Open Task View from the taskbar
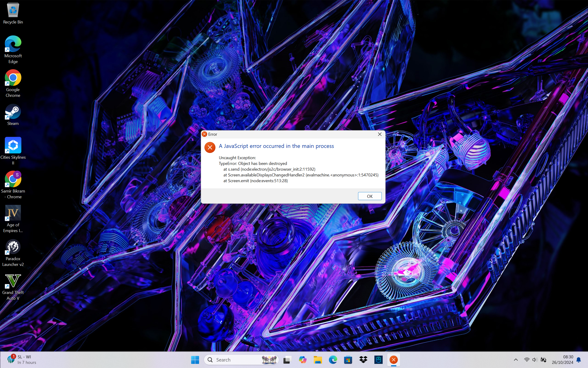This screenshot has width=588, height=368. pyautogui.click(x=287, y=360)
